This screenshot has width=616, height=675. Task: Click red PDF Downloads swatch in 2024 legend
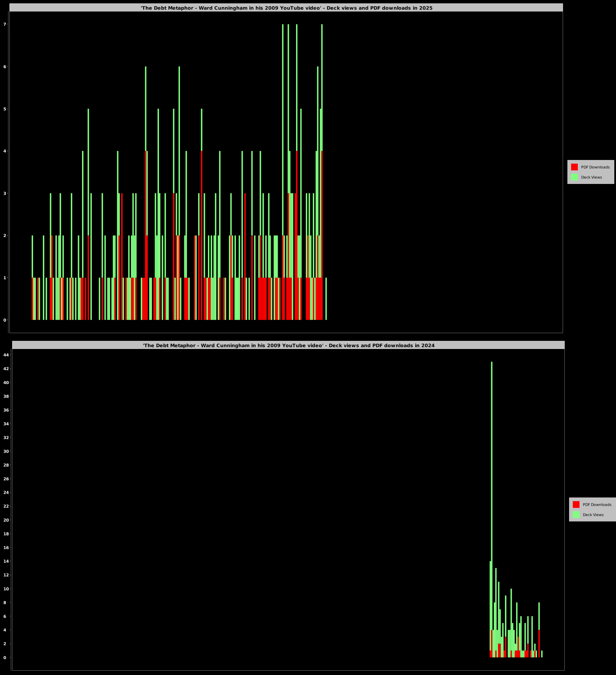[576, 505]
